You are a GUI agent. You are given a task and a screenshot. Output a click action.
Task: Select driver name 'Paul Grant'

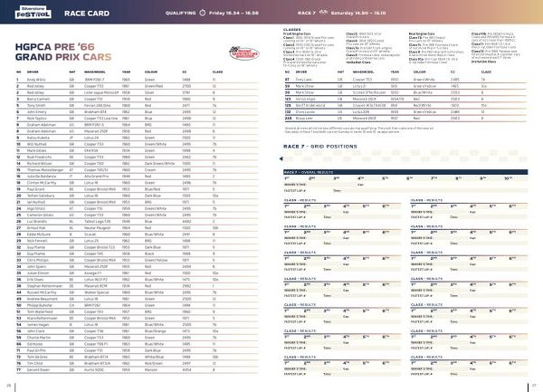(35, 189)
